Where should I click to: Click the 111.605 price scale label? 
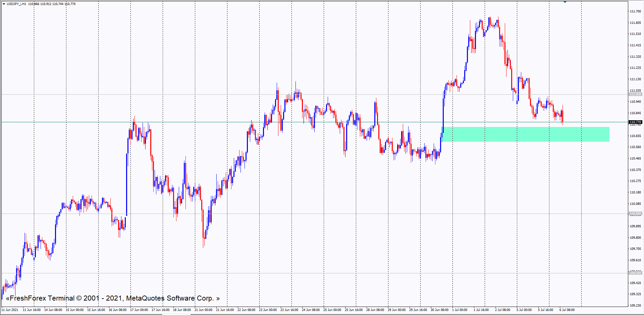[635, 23]
